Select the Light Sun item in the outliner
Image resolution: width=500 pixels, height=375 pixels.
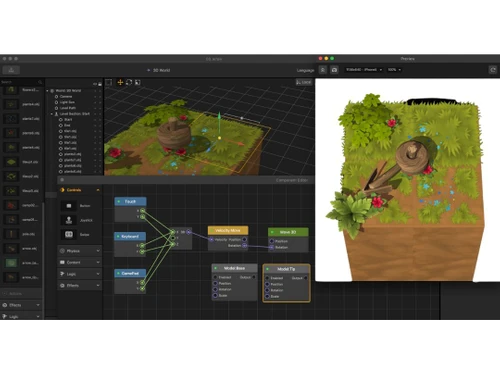67,102
